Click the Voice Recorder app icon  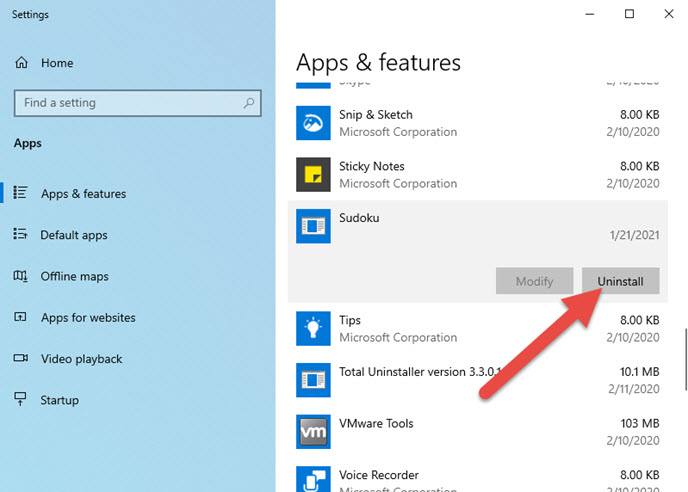point(313,479)
